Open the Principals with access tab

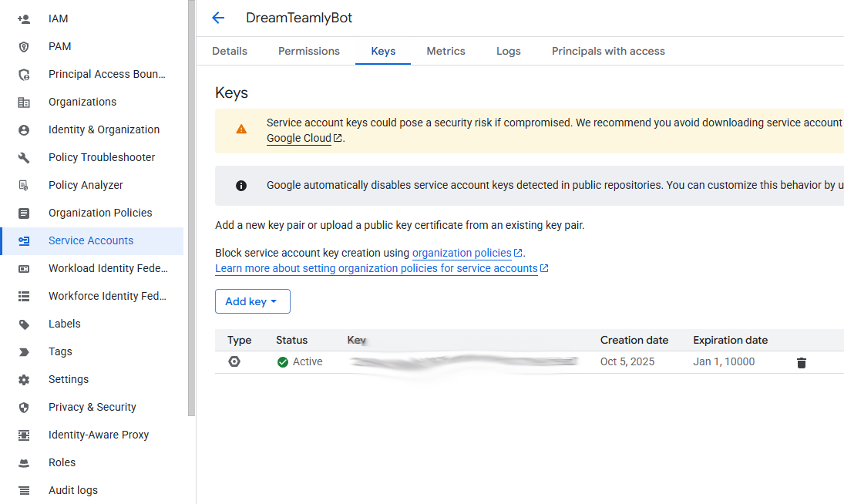click(x=608, y=51)
